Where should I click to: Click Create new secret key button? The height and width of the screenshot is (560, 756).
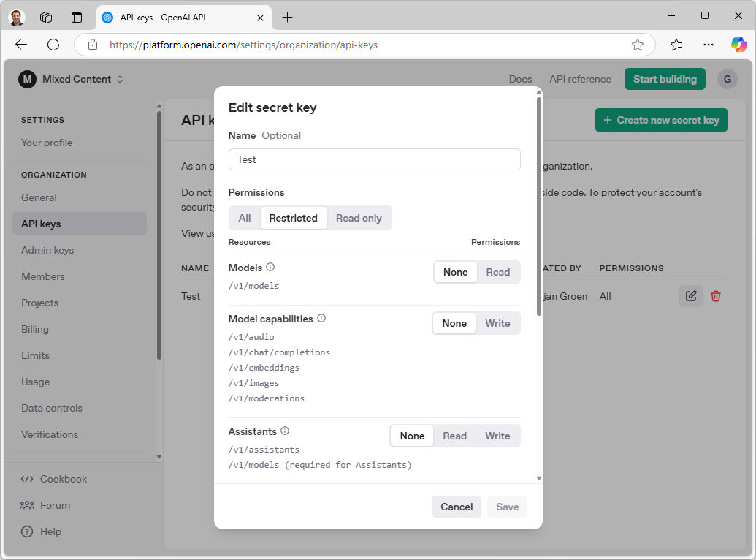pyautogui.click(x=661, y=120)
